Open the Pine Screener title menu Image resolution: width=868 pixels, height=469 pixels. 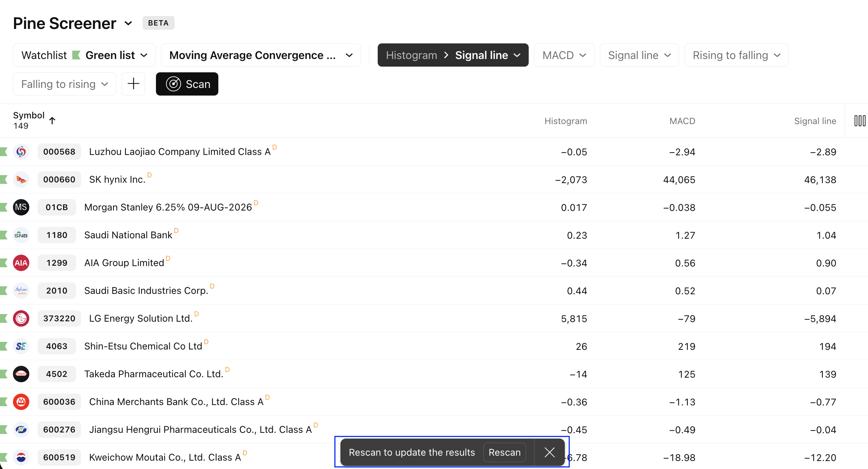(x=73, y=23)
